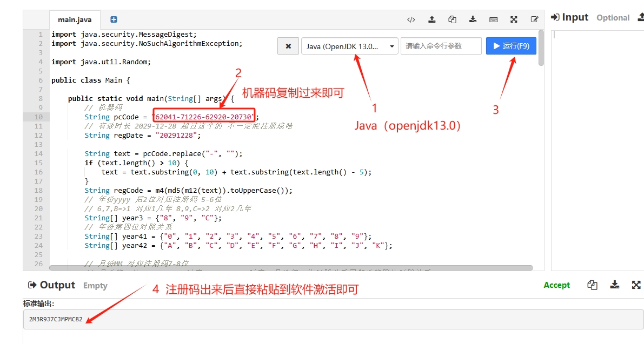Upload an input file beside Input heading
This screenshot has height=344, width=644.
point(640,17)
